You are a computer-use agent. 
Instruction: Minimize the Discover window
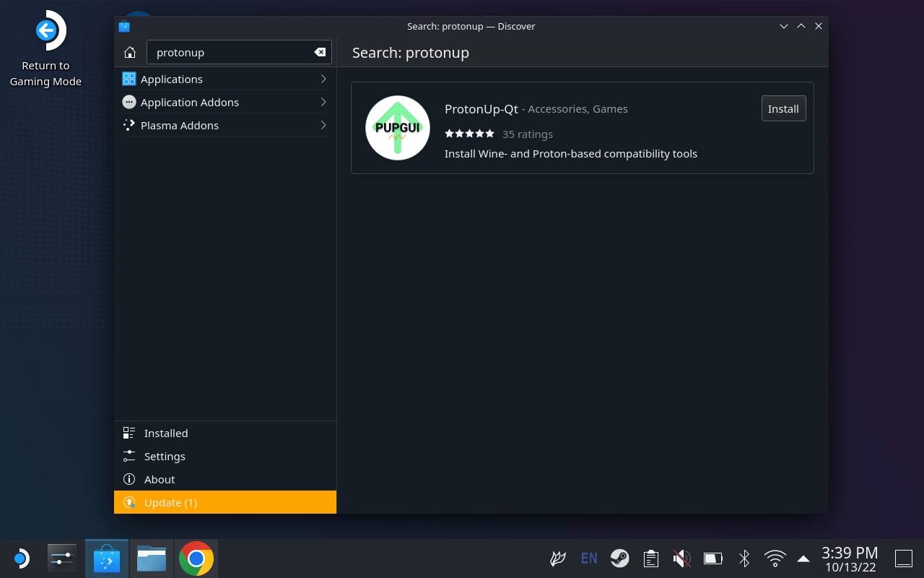[784, 26]
